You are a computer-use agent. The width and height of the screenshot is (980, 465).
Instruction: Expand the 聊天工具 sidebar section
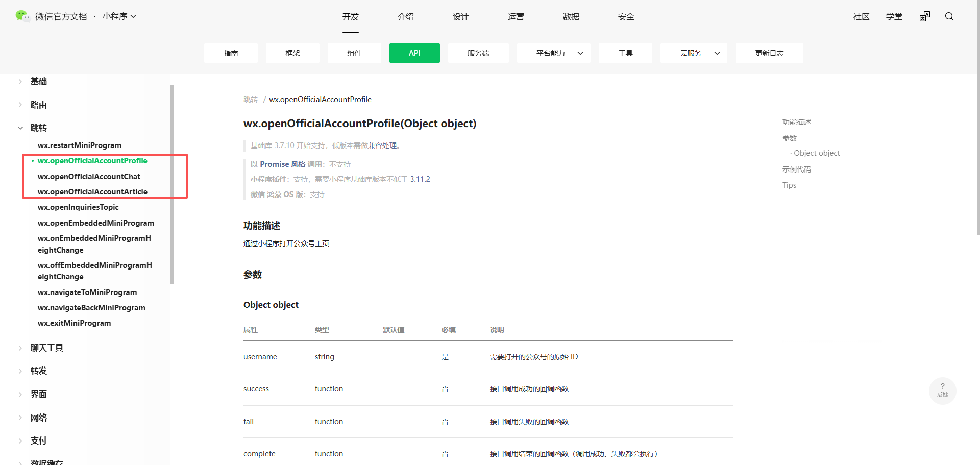47,348
